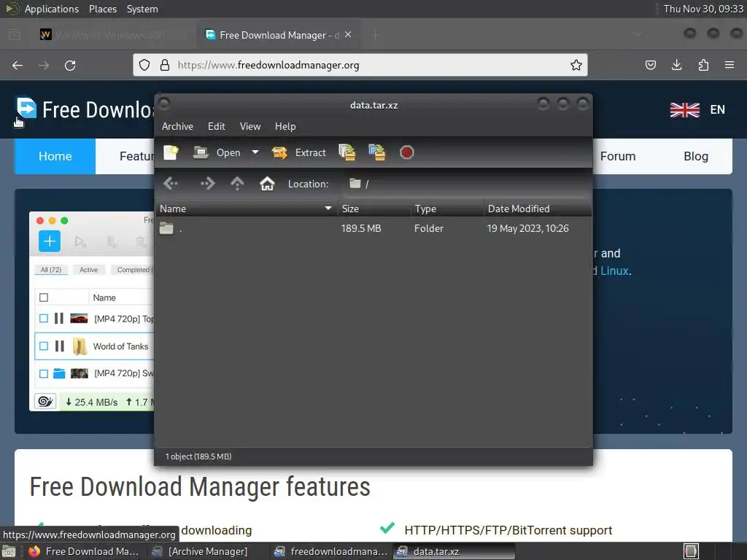The height and width of the screenshot is (560, 747).
Task: Sort by the Size column header
Action: coord(374,209)
